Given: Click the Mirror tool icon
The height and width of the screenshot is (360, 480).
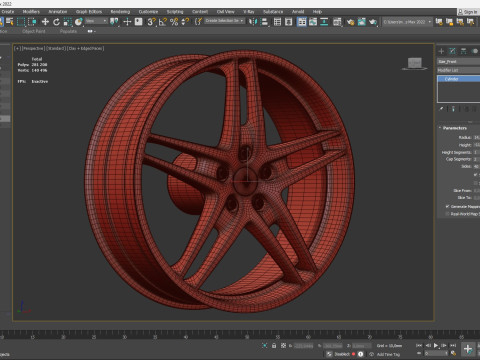Looking at the screenshot, I should 253,22.
